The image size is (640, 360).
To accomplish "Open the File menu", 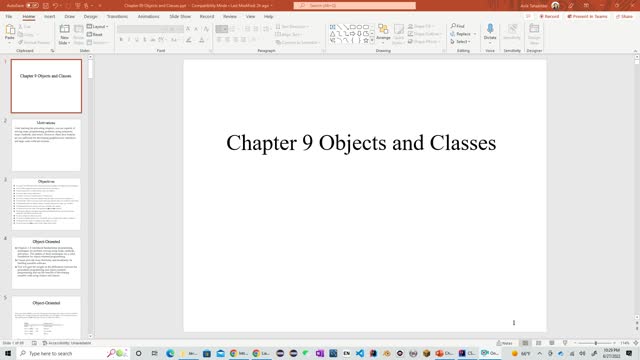I will click(9, 16).
